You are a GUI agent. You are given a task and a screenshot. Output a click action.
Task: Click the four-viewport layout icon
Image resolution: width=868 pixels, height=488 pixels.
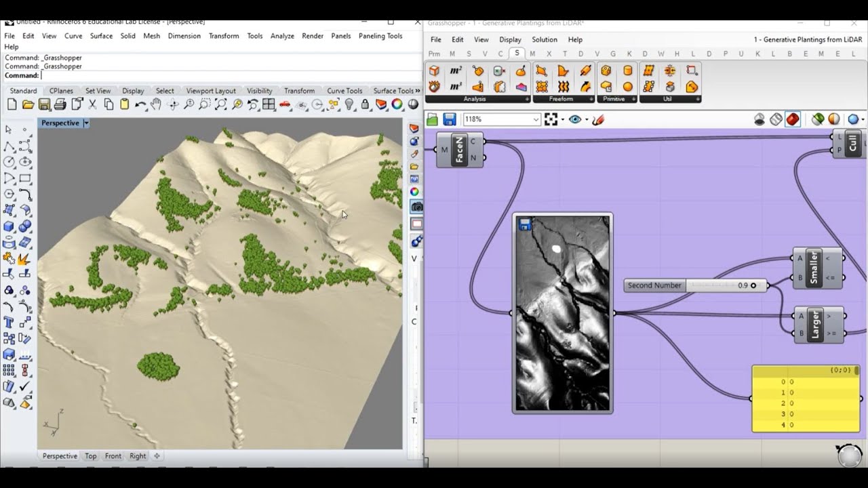269,104
